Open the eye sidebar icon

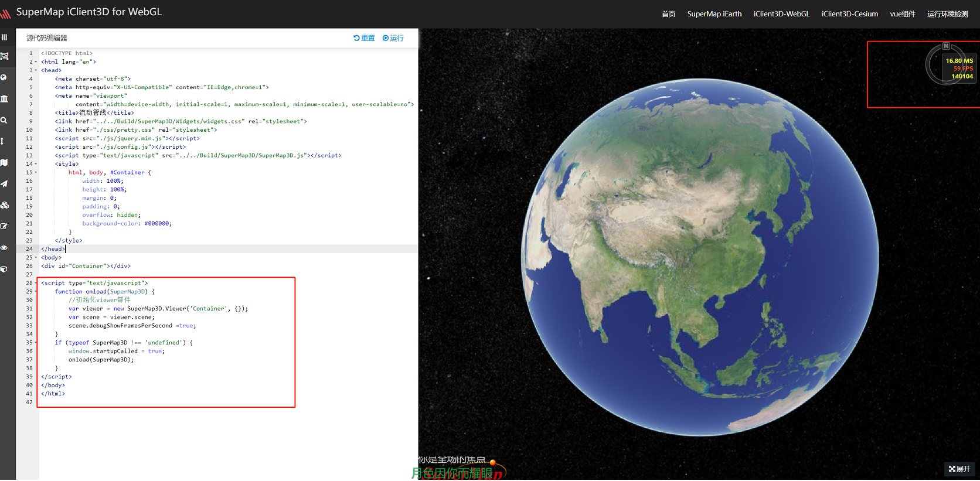[4, 248]
